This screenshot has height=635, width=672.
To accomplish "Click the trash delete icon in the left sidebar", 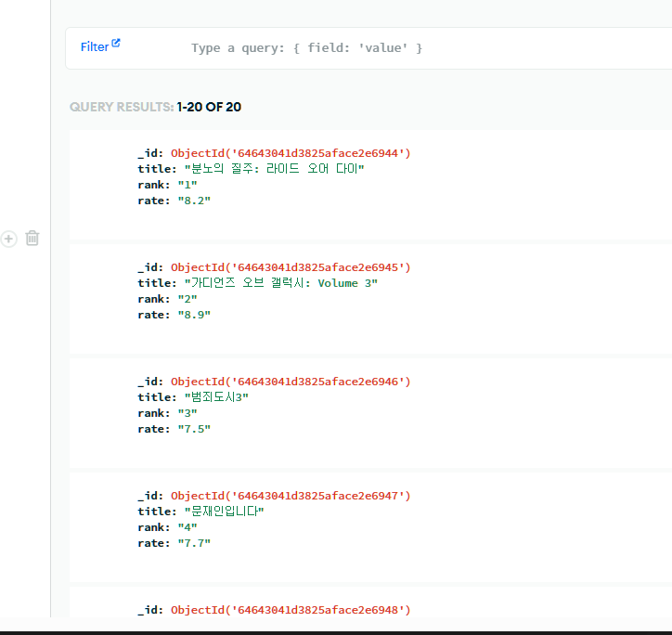I will click(x=32, y=238).
